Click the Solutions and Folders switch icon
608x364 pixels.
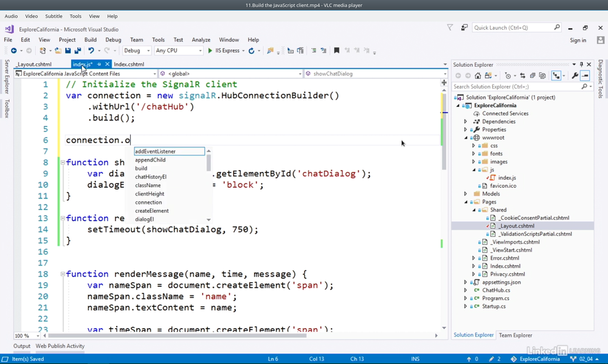click(x=488, y=75)
